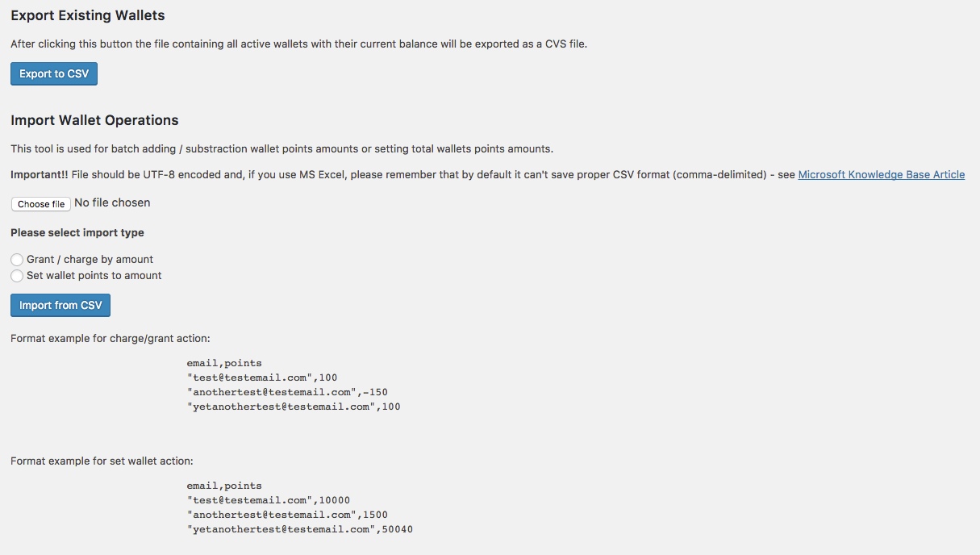Click the yetanothertest line with 100 points
Screen dimensions: 980x555
coord(293,407)
